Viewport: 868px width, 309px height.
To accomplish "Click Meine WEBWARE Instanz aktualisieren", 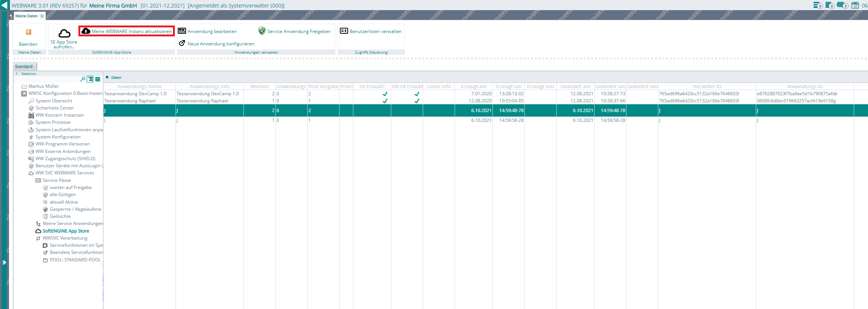I will point(127,31).
